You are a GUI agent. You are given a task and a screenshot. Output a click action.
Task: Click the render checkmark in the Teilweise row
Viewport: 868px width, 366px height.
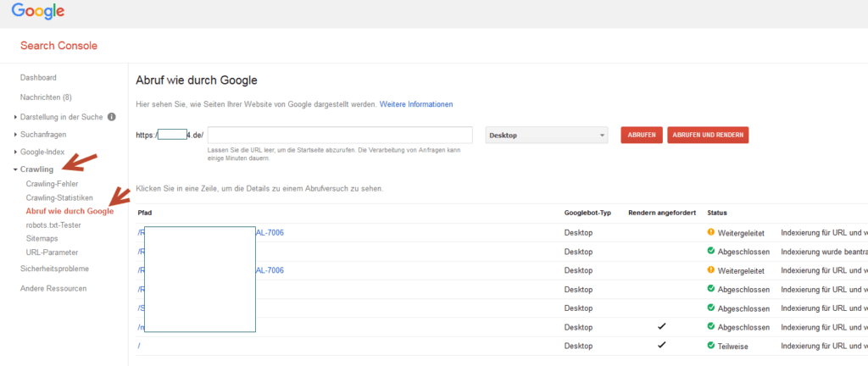[x=661, y=345]
